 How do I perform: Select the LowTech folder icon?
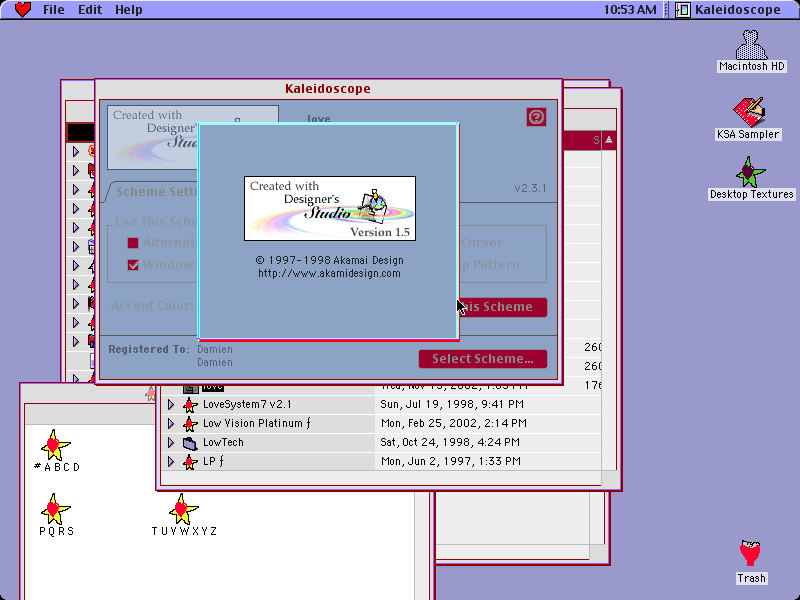pyautogui.click(x=190, y=443)
